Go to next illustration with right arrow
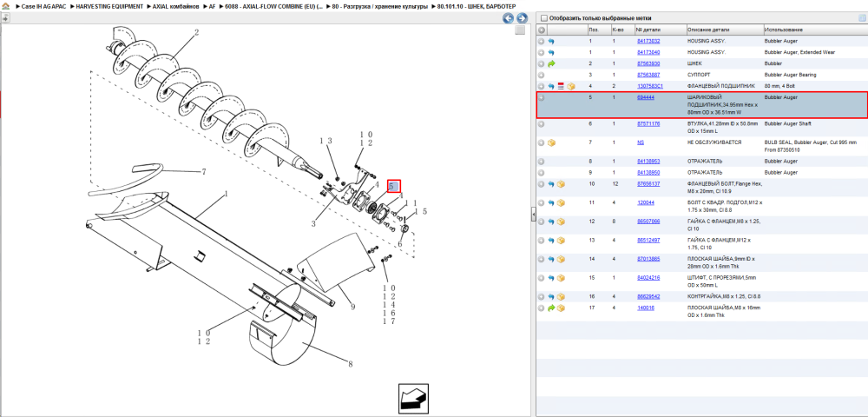The height and width of the screenshot is (417, 868). coord(521,18)
